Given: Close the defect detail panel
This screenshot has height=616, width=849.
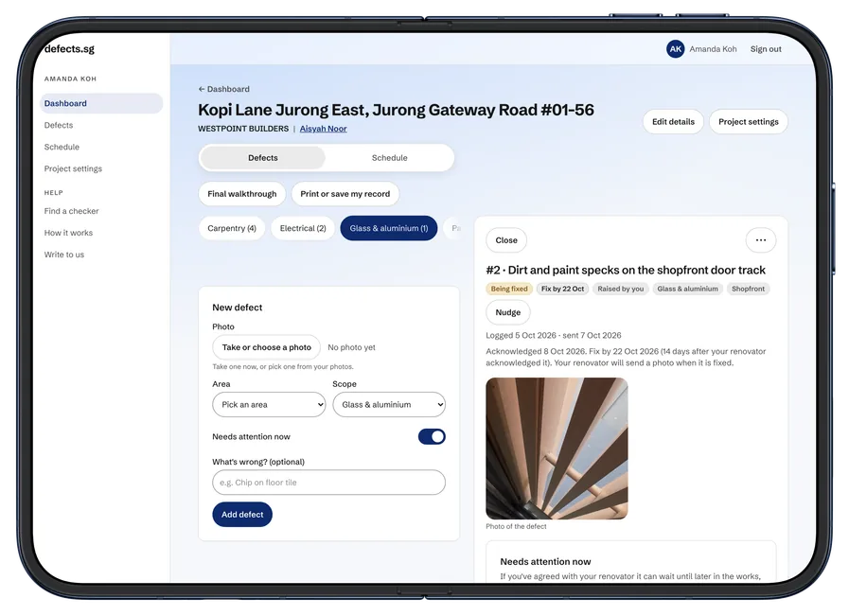Looking at the screenshot, I should 506,240.
